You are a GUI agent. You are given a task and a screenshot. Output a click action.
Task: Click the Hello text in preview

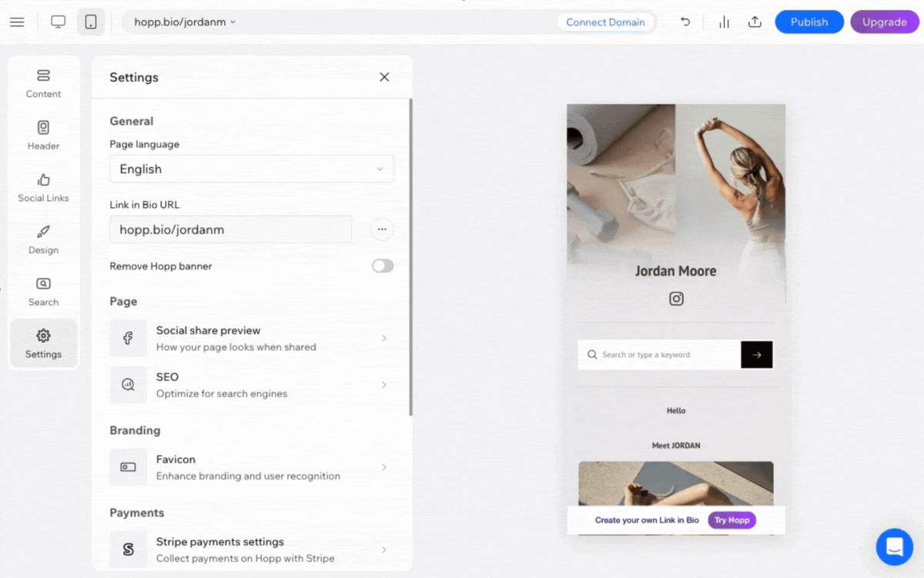(x=676, y=411)
